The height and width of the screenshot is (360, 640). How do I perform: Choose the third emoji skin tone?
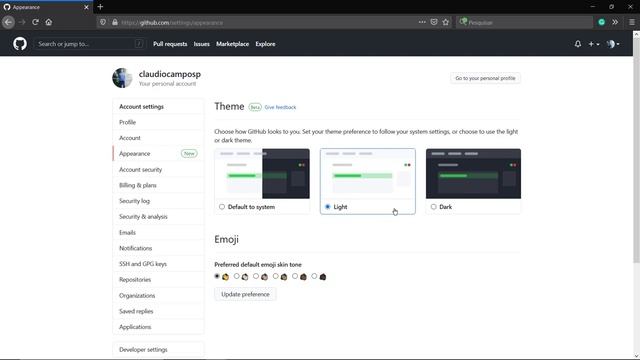pos(256,276)
